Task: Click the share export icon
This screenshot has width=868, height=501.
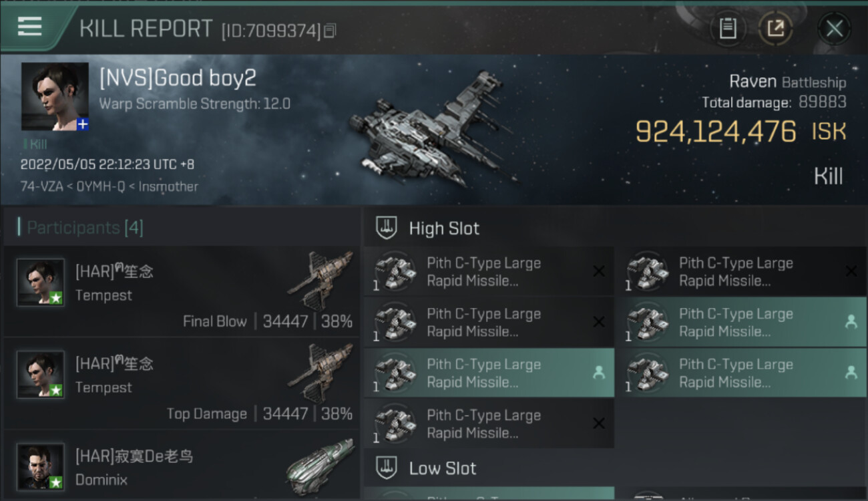Action: coord(775,28)
